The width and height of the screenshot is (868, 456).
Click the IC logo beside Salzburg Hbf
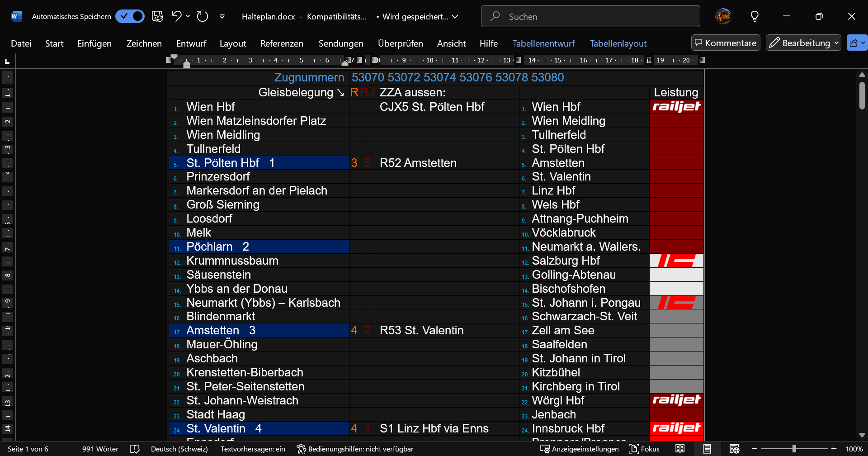coord(676,261)
